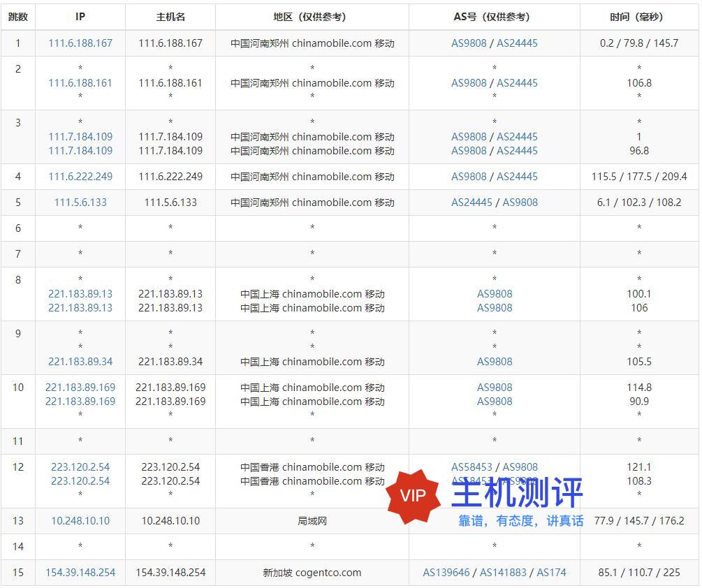
Task: Select time value 115.5 / 177.5 / 209.4
Action: (639, 176)
